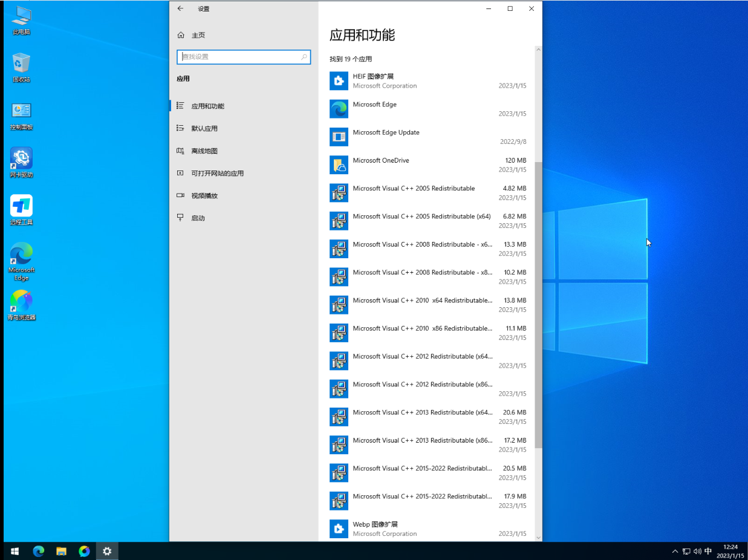Select the 网卡驱动 desktop shortcut
This screenshot has height=560, width=748.
pyautogui.click(x=21, y=163)
